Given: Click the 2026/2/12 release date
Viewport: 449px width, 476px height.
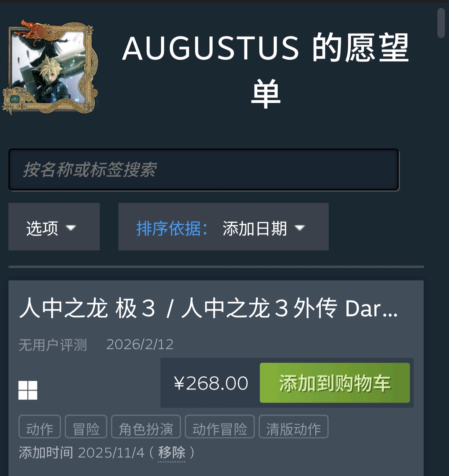Looking at the screenshot, I should point(140,345).
